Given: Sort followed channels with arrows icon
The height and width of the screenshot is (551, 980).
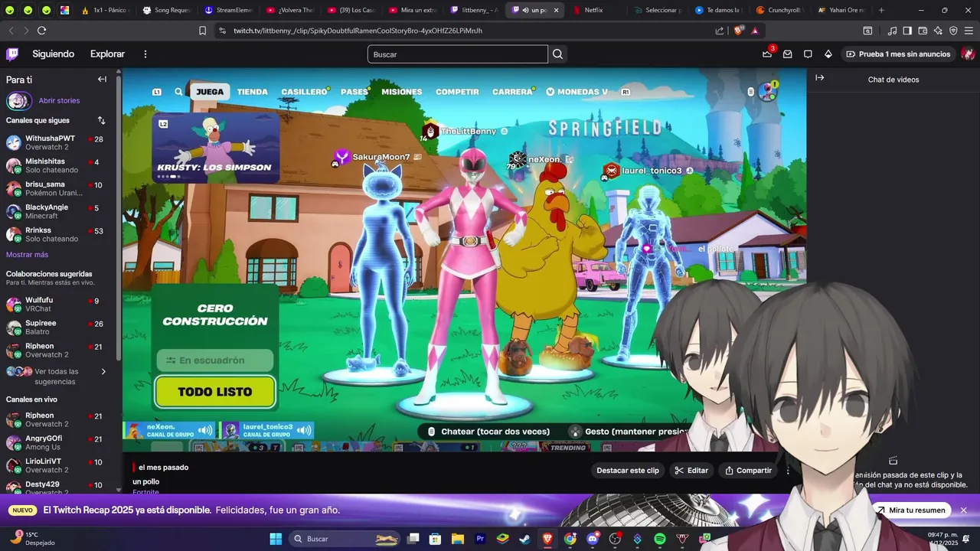Looking at the screenshot, I should tap(102, 120).
